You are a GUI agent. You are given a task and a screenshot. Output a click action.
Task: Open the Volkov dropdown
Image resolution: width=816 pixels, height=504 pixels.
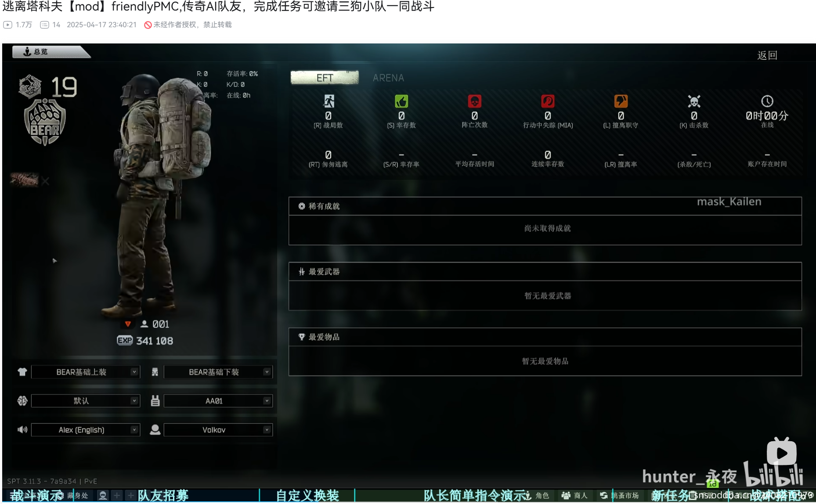coord(218,430)
